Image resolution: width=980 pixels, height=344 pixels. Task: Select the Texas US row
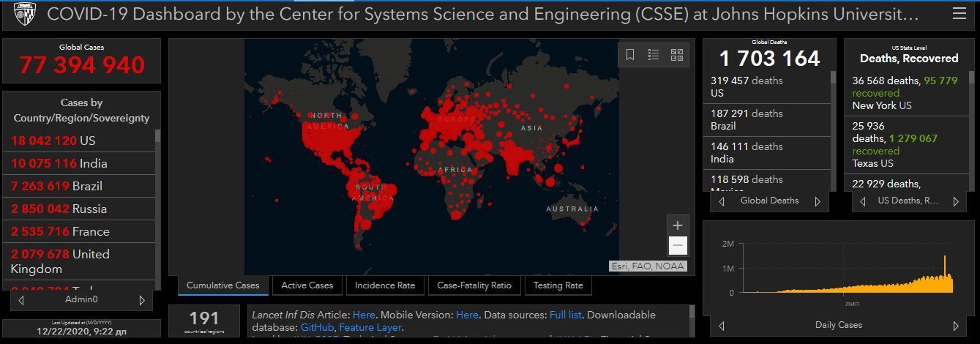point(908,145)
